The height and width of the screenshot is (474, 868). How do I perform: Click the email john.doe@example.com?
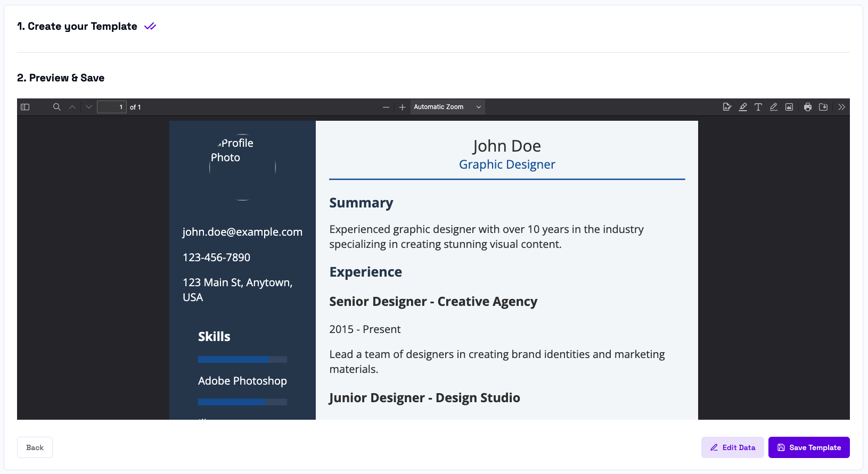pyautogui.click(x=242, y=232)
